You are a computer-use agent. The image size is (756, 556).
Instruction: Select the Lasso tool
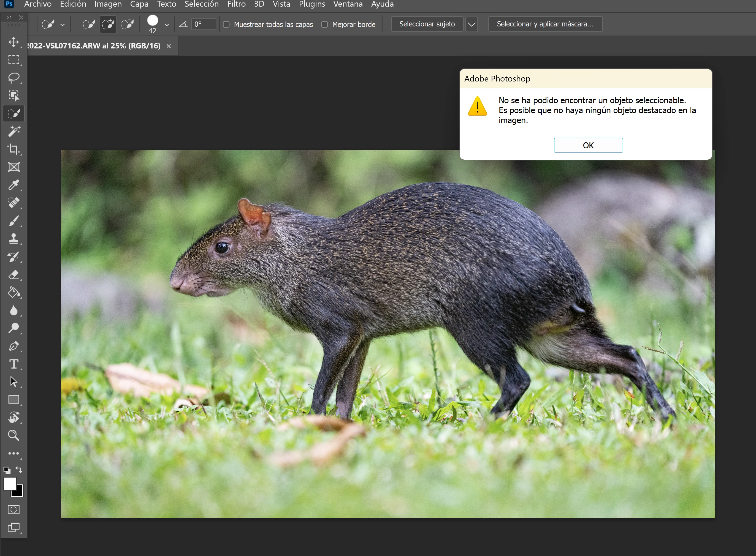pos(13,78)
